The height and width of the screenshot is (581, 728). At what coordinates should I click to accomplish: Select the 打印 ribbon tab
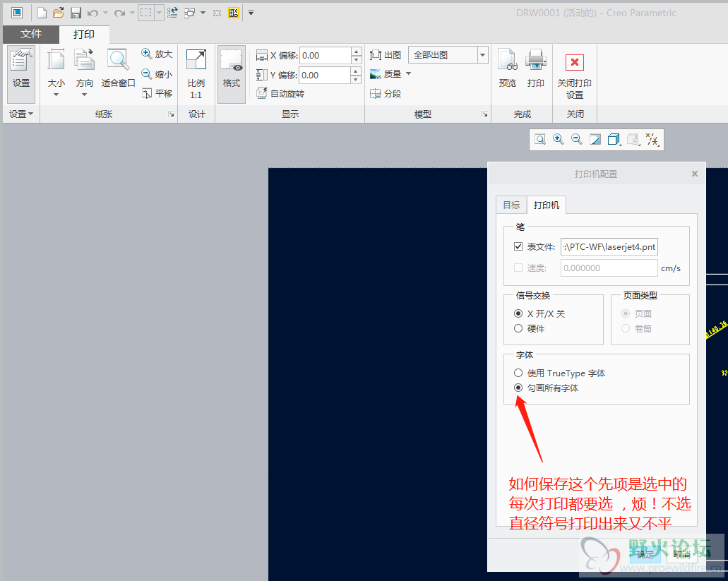[84, 35]
